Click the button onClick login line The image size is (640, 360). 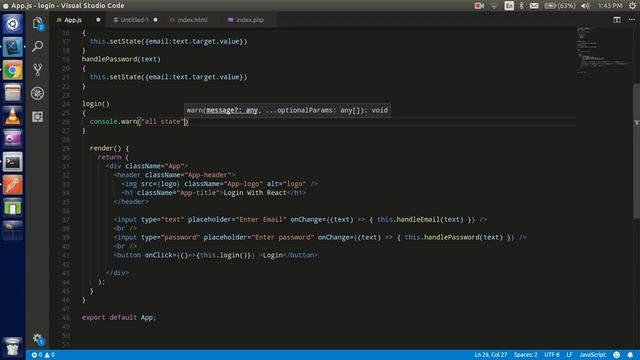[x=216, y=255]
